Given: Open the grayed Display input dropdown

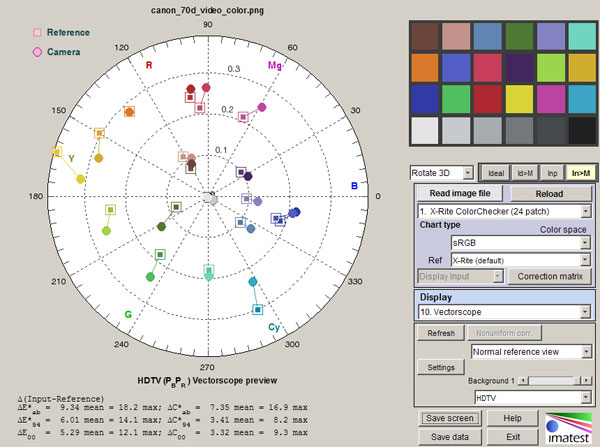Looking at the screenshot, I should 460,276.
